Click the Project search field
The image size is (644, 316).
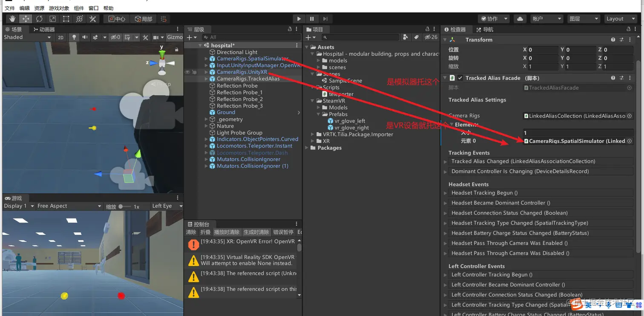pyautogui.click(x=361, y=37)
